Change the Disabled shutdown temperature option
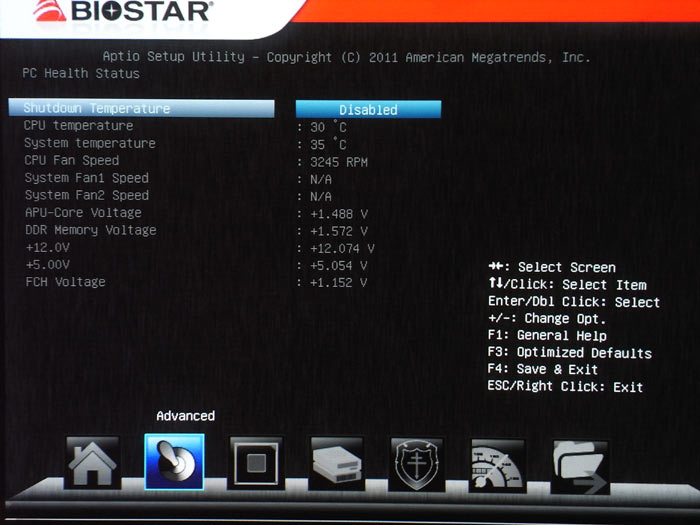 (368, 109)
